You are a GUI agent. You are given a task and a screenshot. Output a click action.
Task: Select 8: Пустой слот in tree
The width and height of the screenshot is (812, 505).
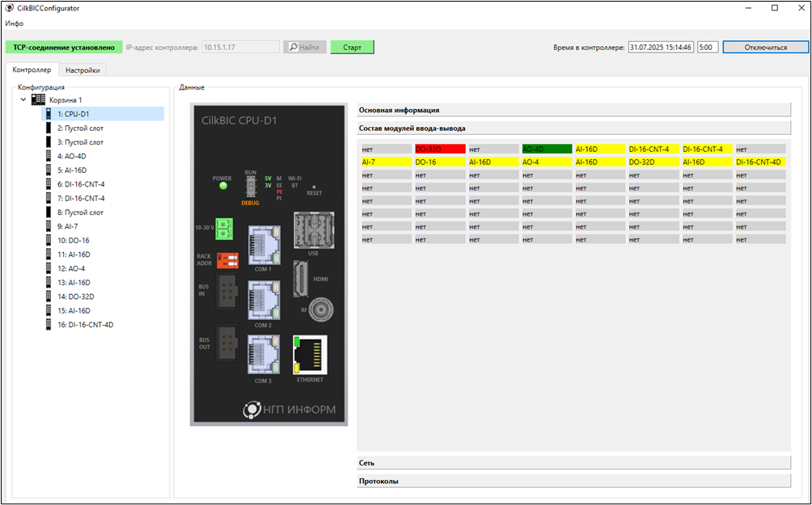coord(80,213)
